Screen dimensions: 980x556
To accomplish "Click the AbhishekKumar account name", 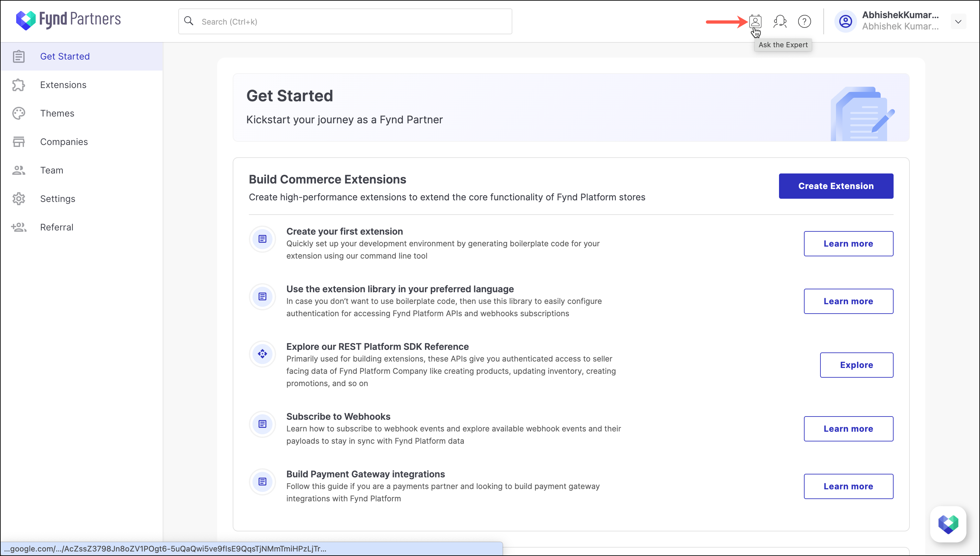I will pos(900,15).
